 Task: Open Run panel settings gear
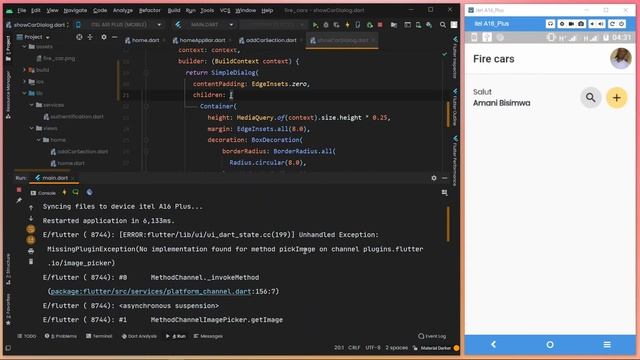434,178
